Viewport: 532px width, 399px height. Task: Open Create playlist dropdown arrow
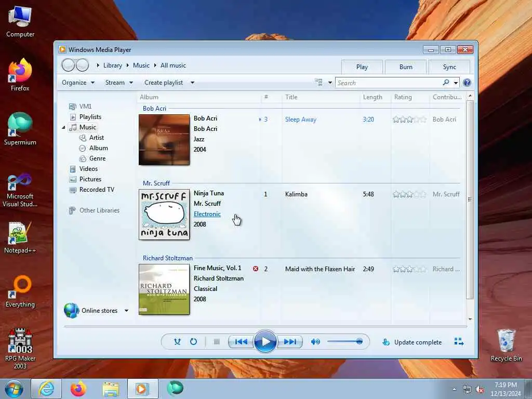pos(192,83)
